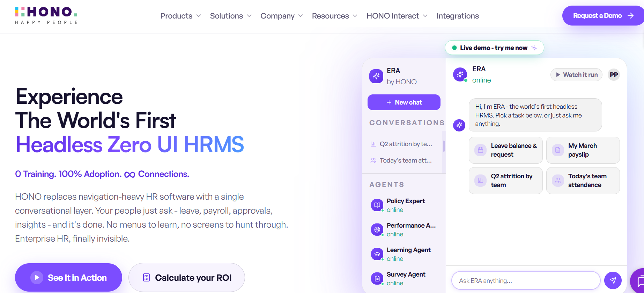Click the Performance agent target icon
The height and width of the screenshot is (293, 644).
click(377, 230)
